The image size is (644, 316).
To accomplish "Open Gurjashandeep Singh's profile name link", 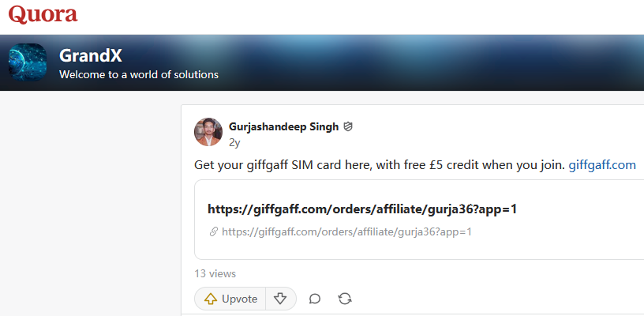I will point(284,127).
